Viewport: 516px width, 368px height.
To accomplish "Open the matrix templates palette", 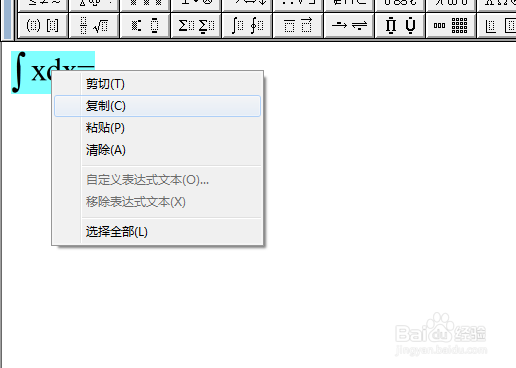I will pyautogui.click(x=451, y=25).
